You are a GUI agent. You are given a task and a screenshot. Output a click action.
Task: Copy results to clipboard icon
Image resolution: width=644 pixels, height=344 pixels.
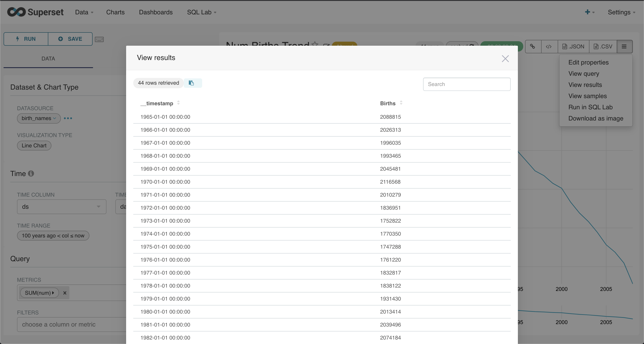(x=191, y=83)
